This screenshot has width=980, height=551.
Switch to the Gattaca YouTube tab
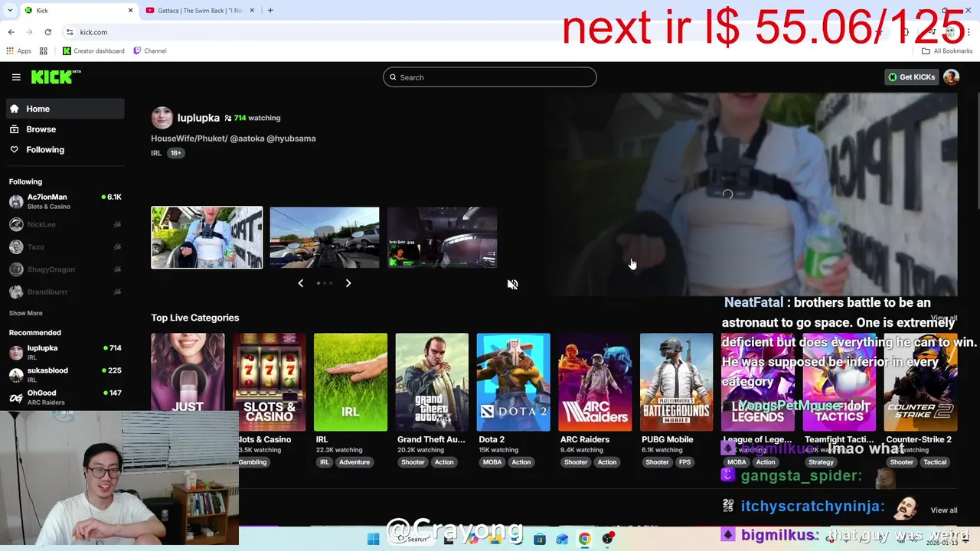[199, 11]
